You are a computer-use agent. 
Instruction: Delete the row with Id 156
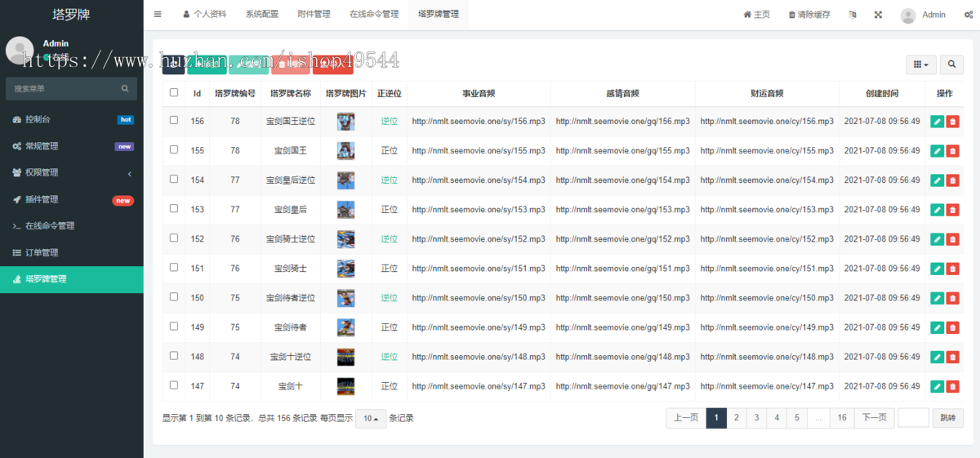(x=952, y=122)
